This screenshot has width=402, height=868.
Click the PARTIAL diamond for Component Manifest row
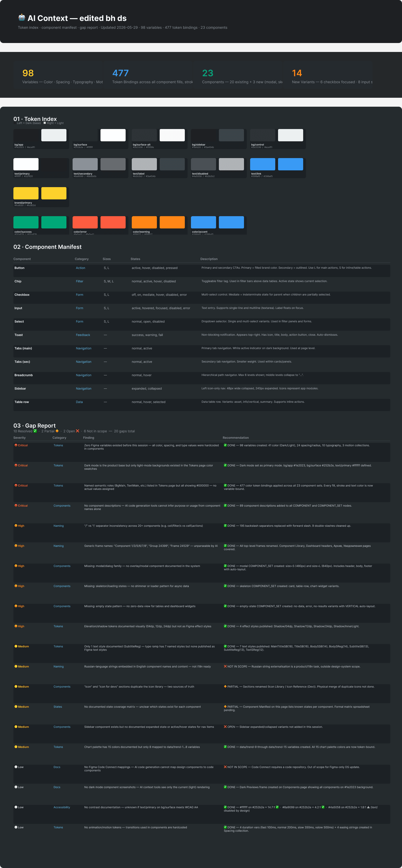[x=225, y=707]
